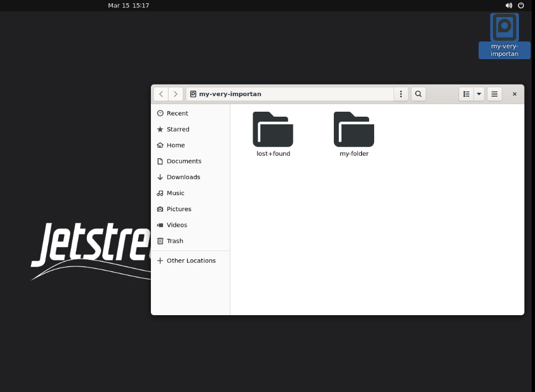Switch to list view using the view toggle
The height and width of the screenshot is (392, 535).
[466, 94]
